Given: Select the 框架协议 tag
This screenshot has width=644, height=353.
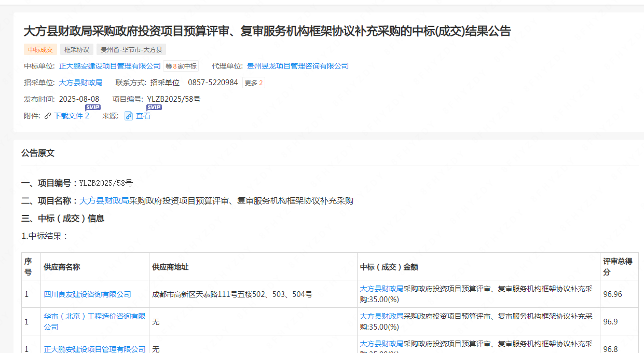Looking at the screenshot, I should pos(77,50).
